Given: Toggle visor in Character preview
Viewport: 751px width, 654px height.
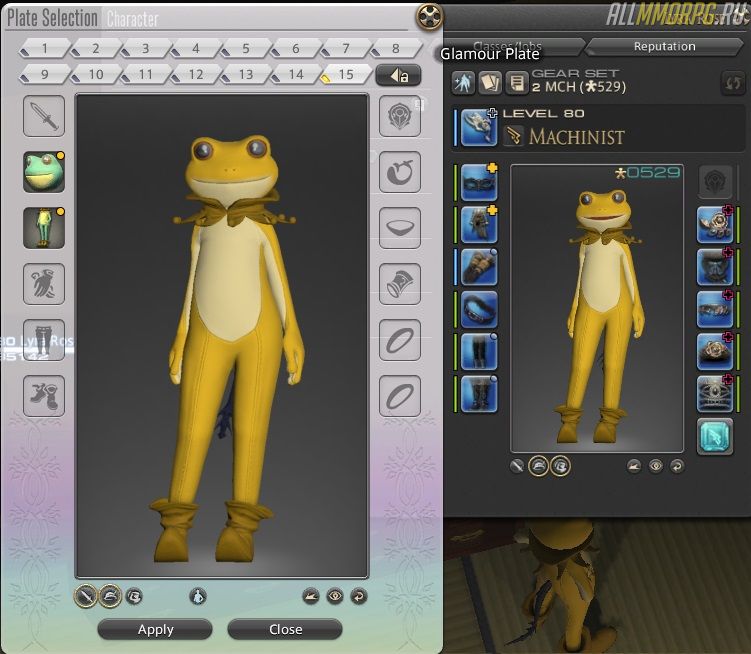Looking at the screenshot, I should 560,466.
